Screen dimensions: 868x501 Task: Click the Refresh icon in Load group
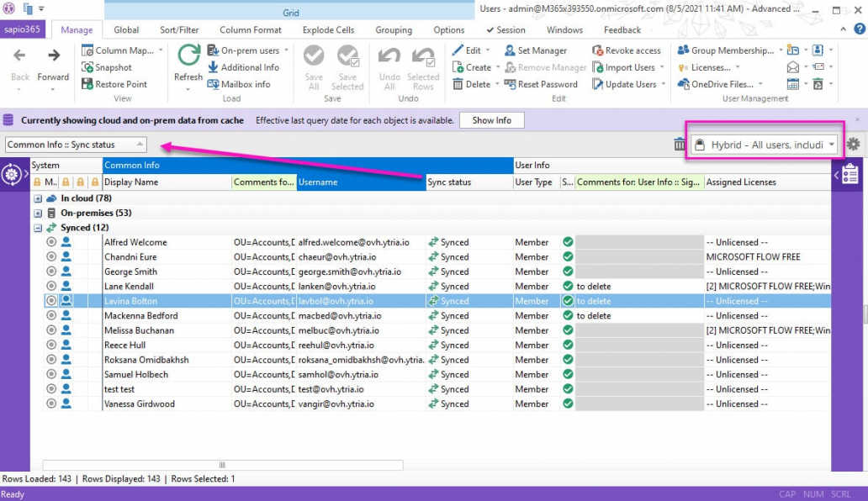coord(188,56)
